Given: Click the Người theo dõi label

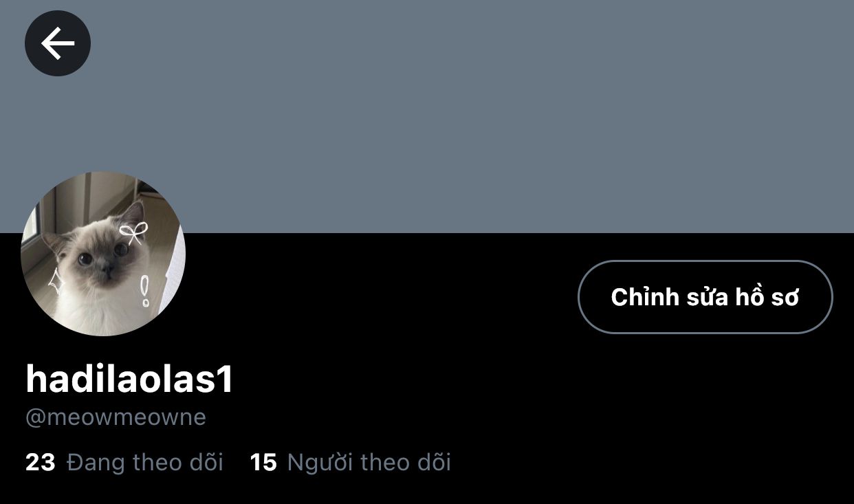Looking at the screenshot, I should pyautogui.click(x=369, y=463).
